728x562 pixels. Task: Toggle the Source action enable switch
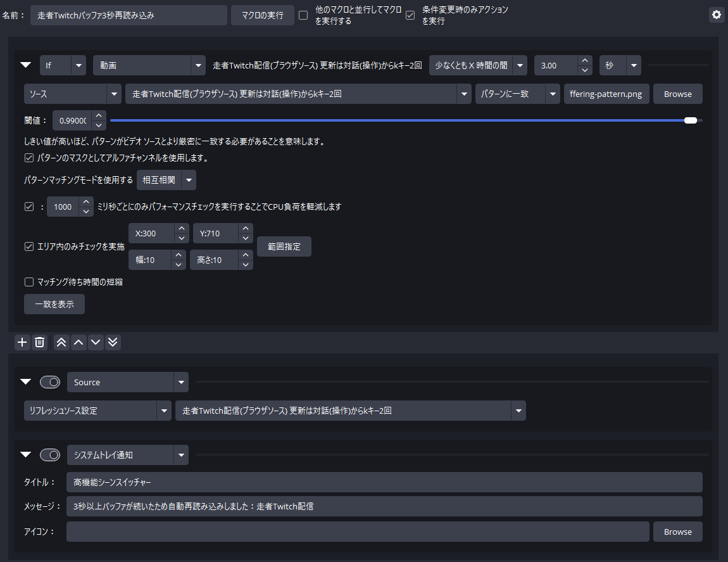[x=49, y=382]
